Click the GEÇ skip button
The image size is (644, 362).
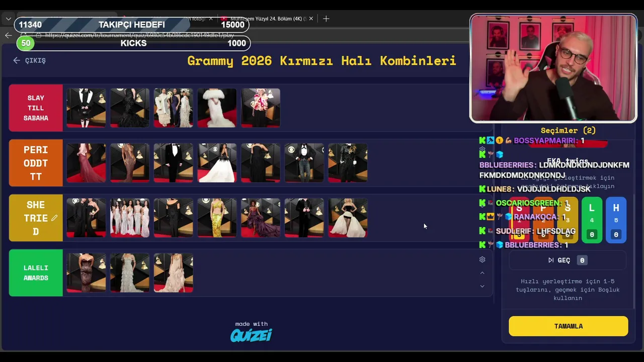click(568, 260)
